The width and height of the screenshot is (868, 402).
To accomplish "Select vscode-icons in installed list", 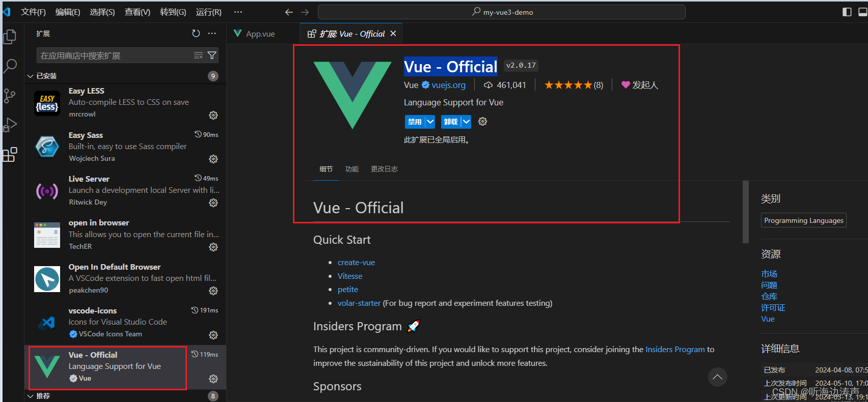I will (x=125, y=323).
